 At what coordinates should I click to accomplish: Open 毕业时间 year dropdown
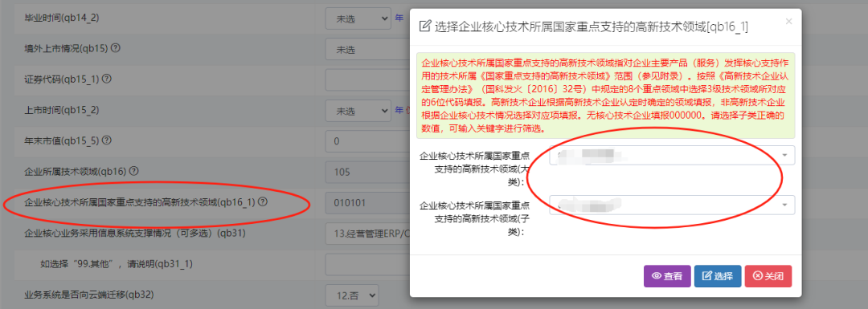tap(358, 18)
